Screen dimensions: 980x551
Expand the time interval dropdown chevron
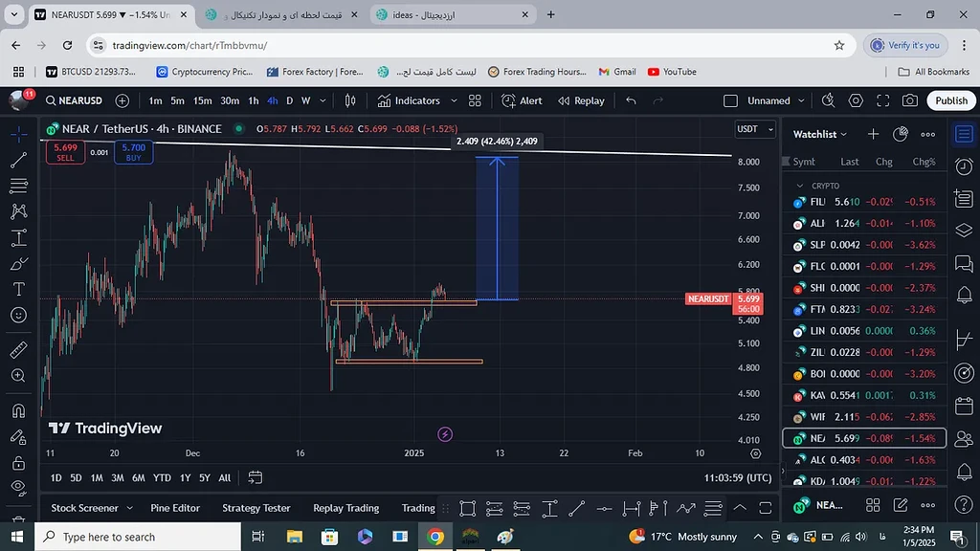[x=323, y=100]
